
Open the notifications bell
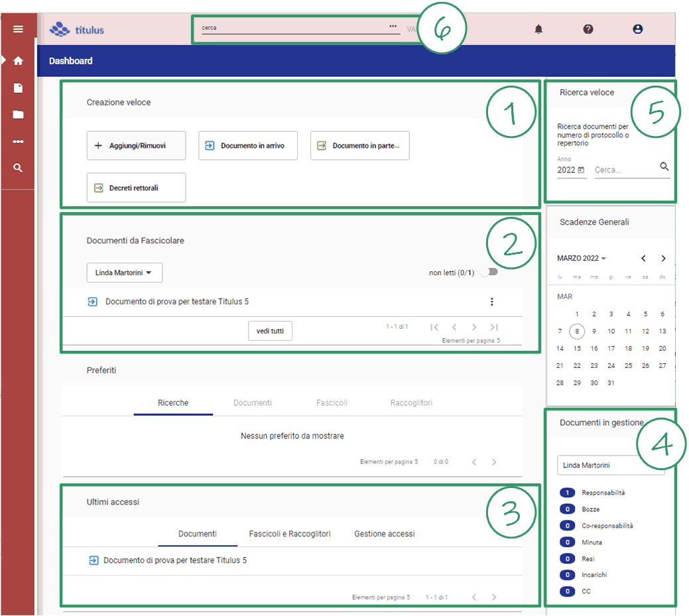point(538,29)
